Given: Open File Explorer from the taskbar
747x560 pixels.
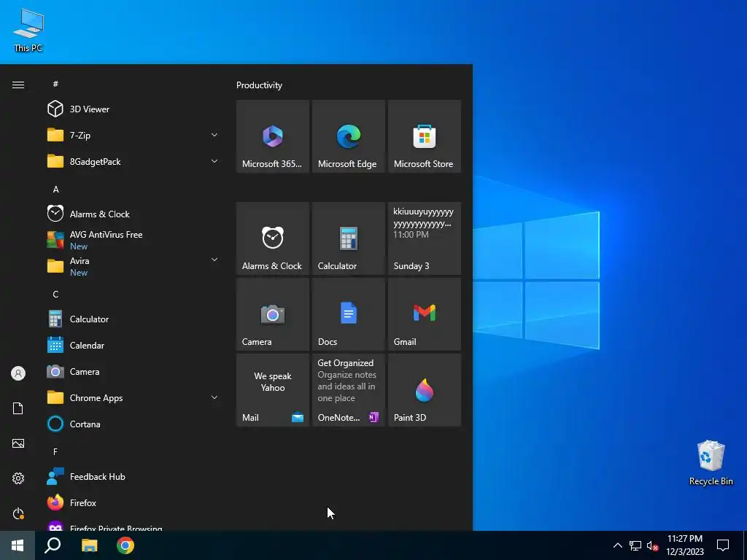Looking at the screenshot, I should click(89, 545).
